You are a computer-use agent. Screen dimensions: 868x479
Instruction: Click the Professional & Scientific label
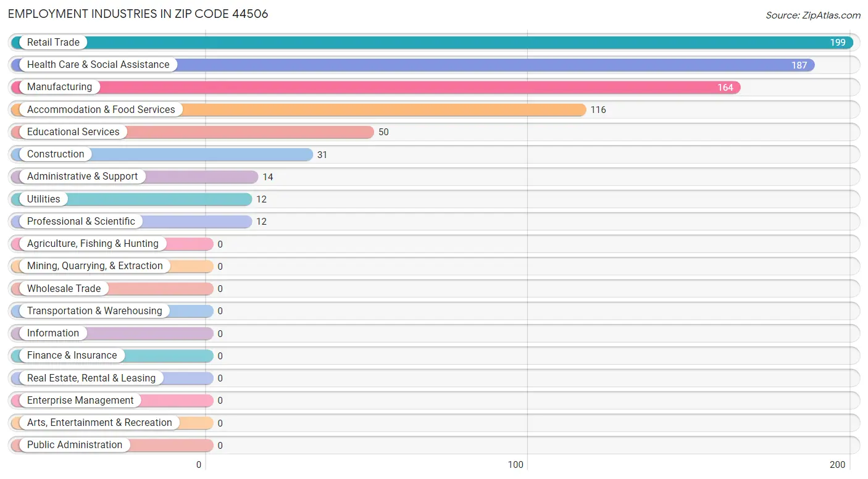pyautogui.click(x=81, y=221)
